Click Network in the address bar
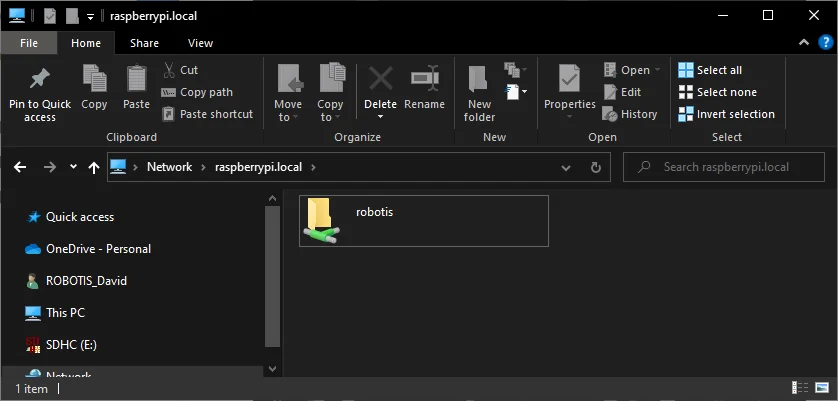This screenshot has height=401, width=838. pyautogui.click(x=169, y=167)
